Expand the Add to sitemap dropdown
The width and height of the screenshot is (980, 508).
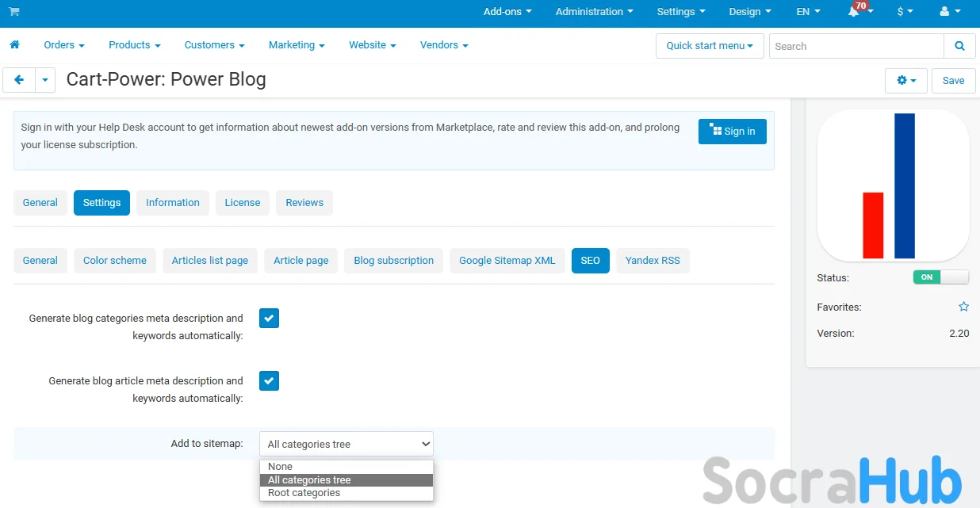(x=346, y=444)
